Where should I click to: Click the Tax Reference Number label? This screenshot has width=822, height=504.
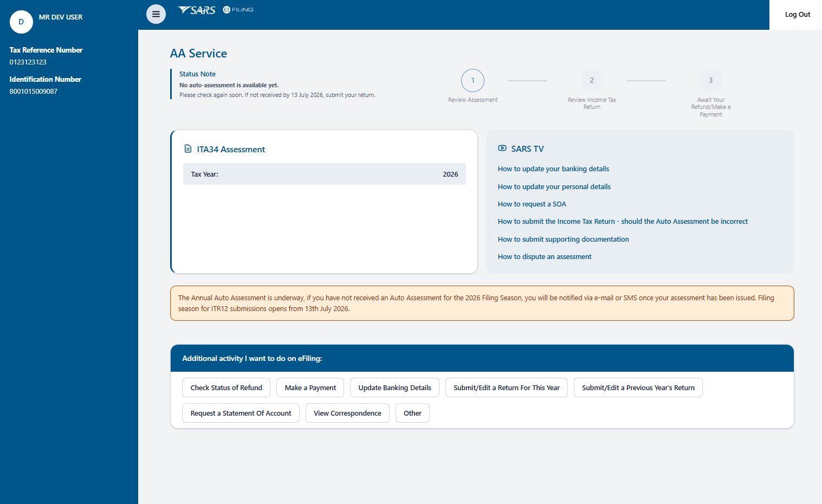(46, 50)
